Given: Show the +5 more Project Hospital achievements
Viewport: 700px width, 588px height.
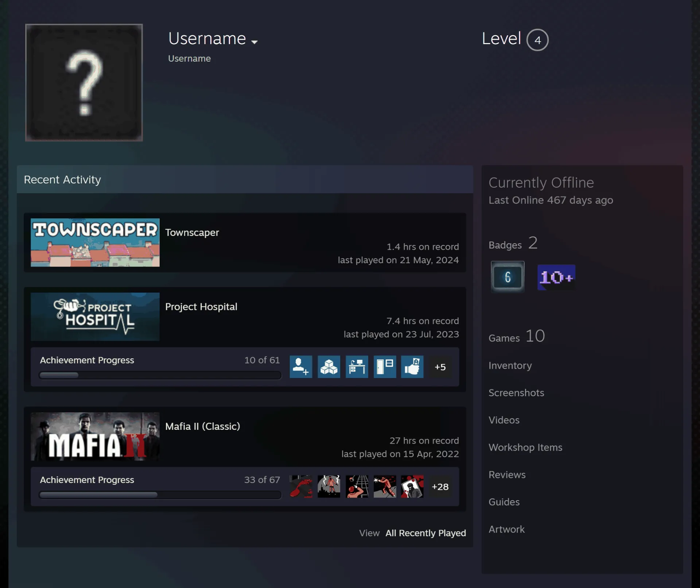Looking at the screenshot, I should coord(440,367).
